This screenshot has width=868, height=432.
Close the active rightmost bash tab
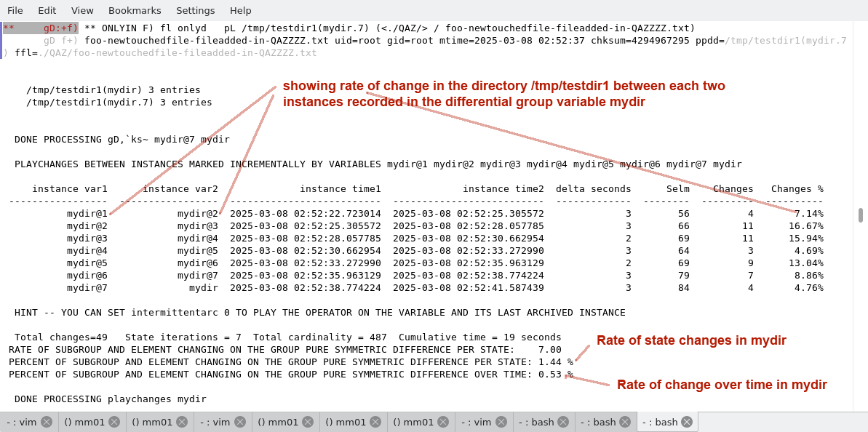click(x=686, y=422)
